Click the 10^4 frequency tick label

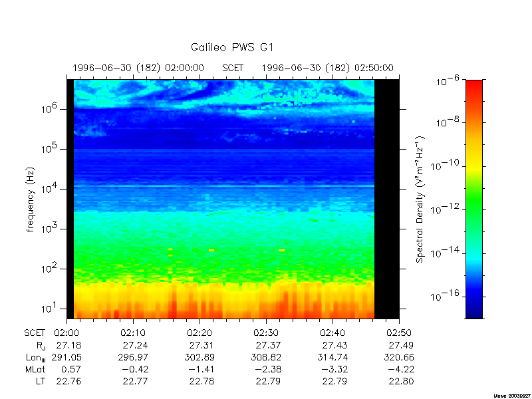pos(49,188)
